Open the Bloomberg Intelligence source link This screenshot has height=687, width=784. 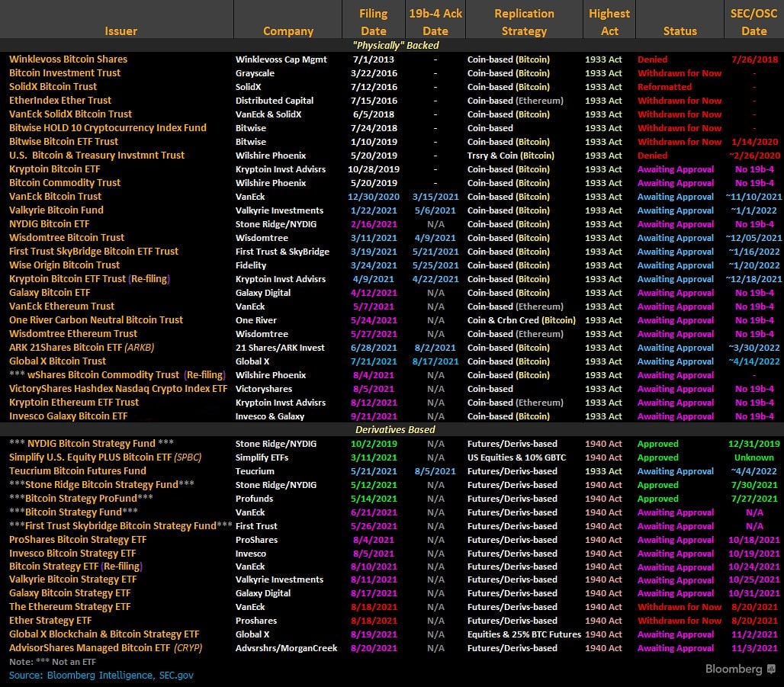[99, 676]
